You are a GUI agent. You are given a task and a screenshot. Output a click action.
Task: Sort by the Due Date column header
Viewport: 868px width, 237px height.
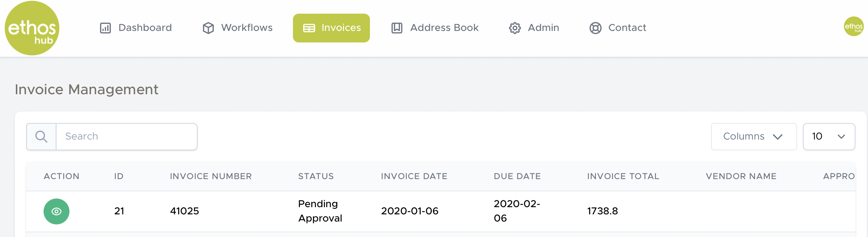(517, 176)
